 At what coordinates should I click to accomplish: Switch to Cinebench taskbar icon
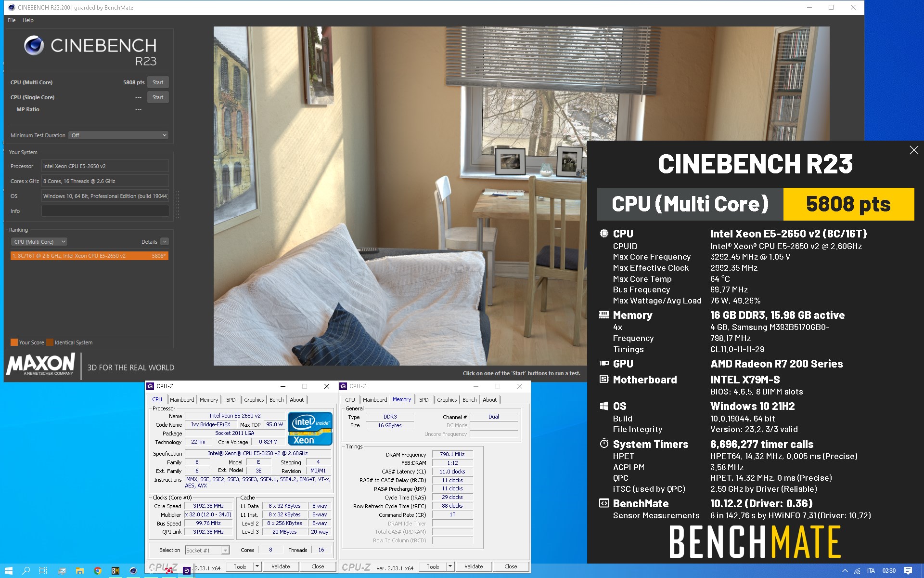coord(133,571)
